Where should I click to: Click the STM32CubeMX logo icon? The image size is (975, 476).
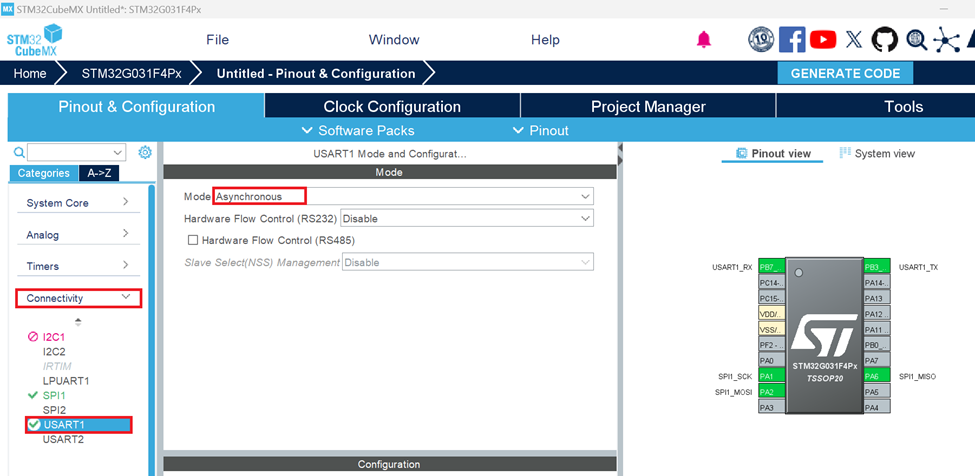point(35,40)
